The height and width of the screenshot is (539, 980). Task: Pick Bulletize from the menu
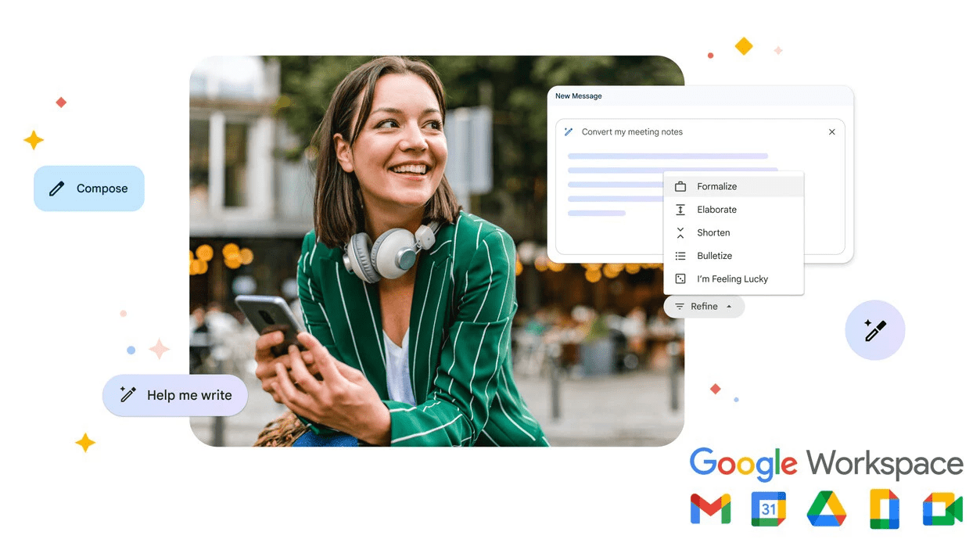(x=715, y=256)
